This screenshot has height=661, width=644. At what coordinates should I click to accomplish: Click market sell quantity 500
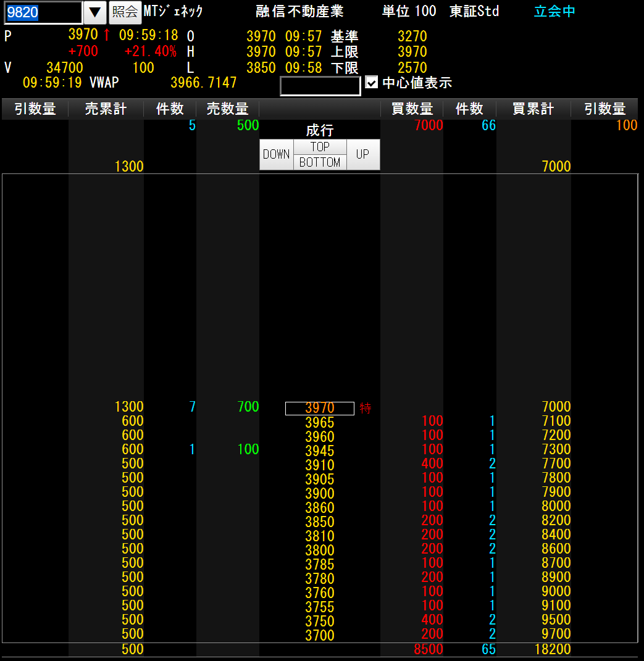(x=248, y=125)
